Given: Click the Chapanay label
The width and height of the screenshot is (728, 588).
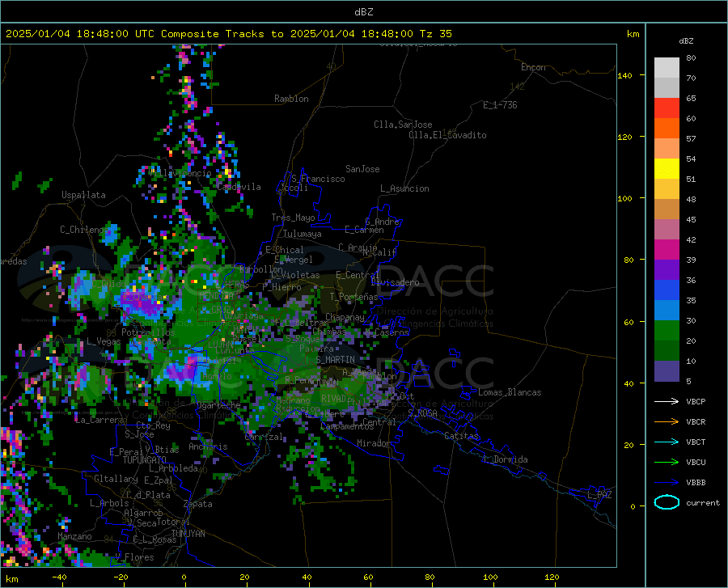Looking at the screenshot, I should click(x=345, y=317).
